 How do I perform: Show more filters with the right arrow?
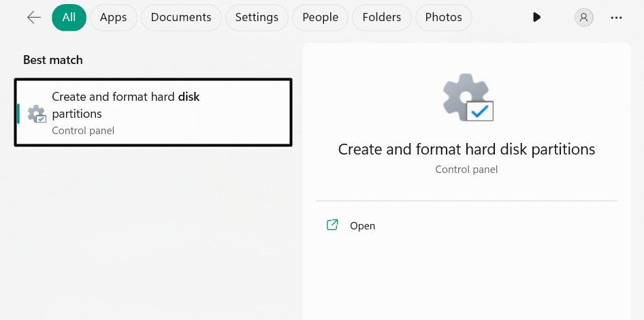tap(537, 18)
